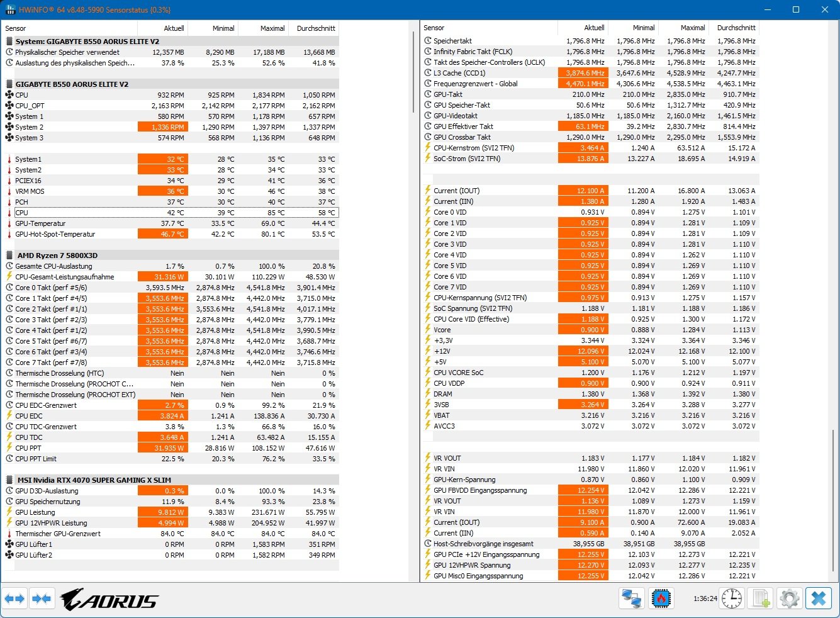
Task: Select the CPU PPT Limit row
Action: [171, 459]
